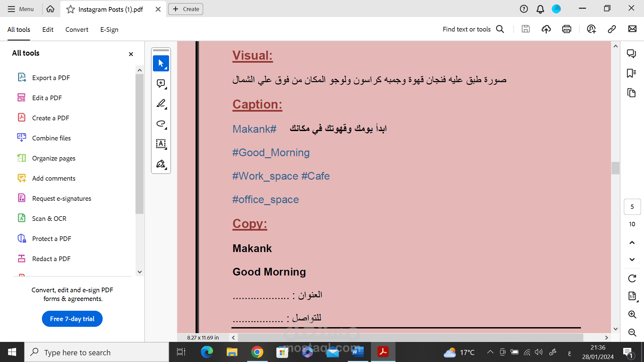Viewport: 644px width, 362px height.
Task: Select Redact a PDF tool
Action: 44,259
